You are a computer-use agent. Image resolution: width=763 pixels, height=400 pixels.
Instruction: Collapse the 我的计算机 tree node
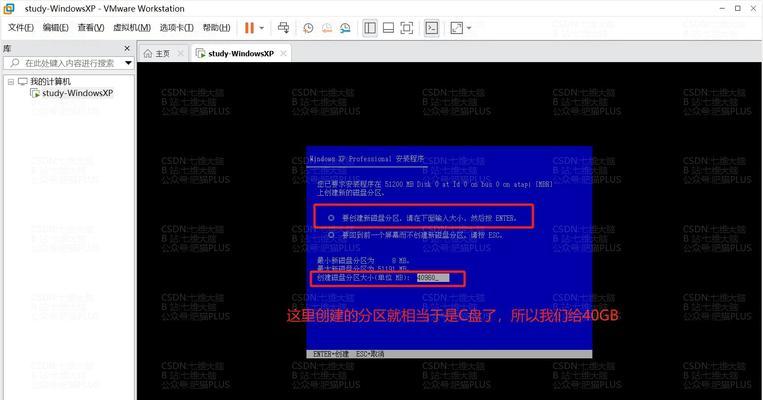(x=11, y=82)
